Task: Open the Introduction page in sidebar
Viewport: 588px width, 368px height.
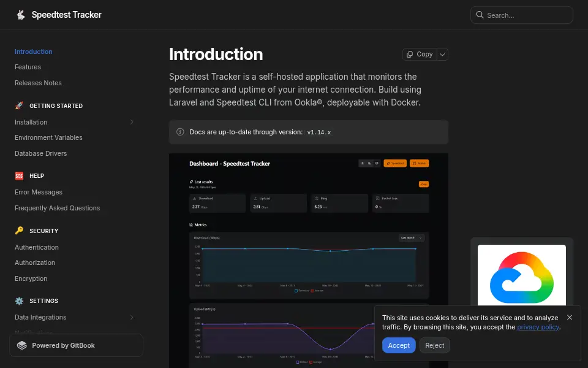Action: click(33, 52)
